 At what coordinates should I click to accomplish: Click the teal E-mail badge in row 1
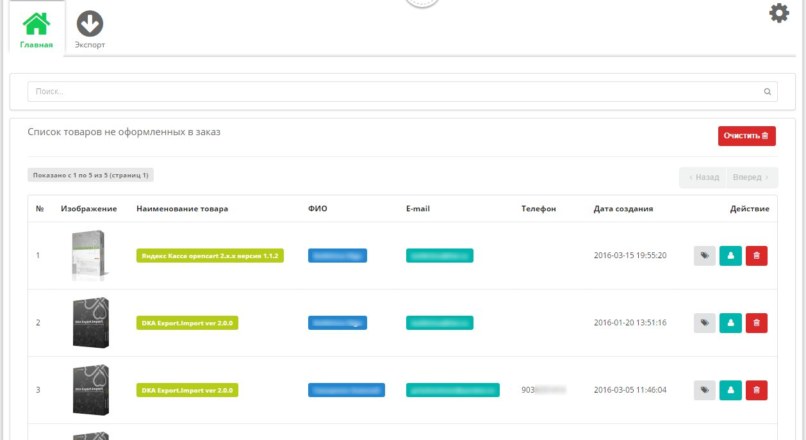439,255
